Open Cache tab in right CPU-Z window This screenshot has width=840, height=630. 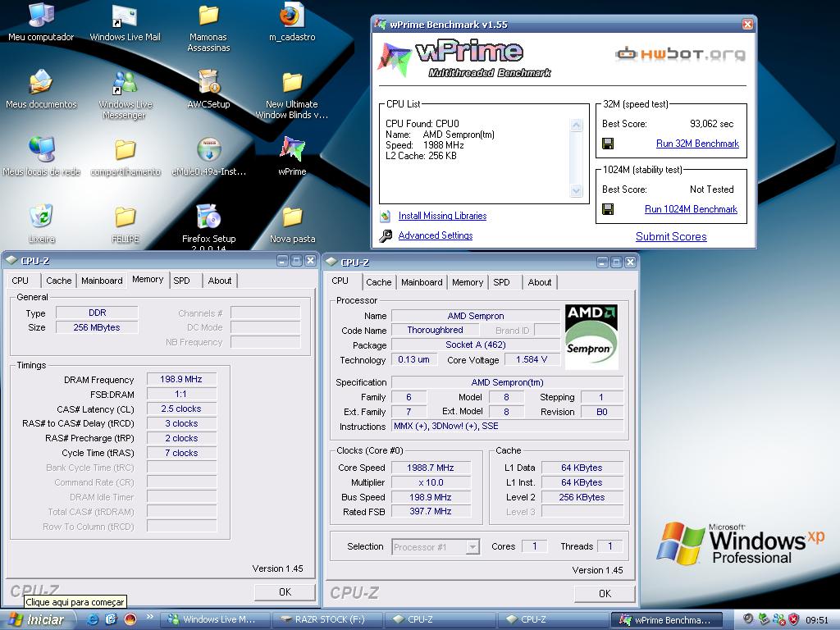pos(378,282)
